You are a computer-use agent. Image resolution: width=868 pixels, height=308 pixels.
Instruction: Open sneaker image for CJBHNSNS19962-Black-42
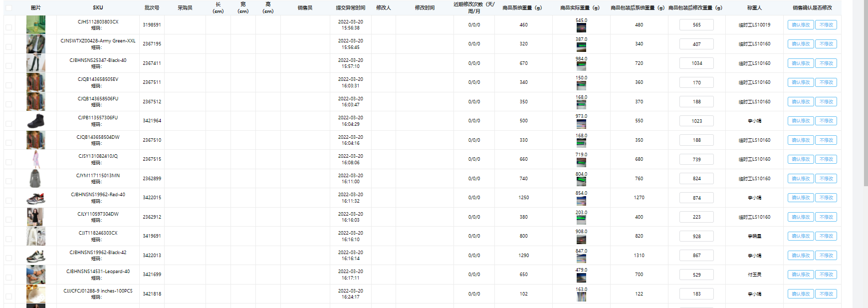(36, 255)
